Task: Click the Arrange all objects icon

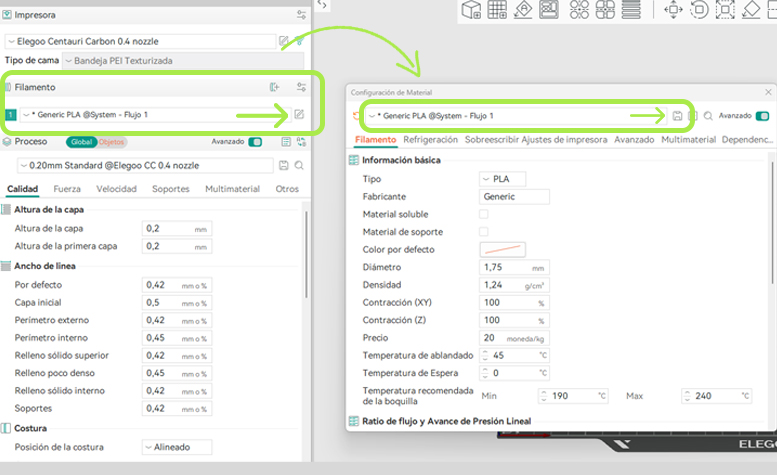Action: (549, 9)
